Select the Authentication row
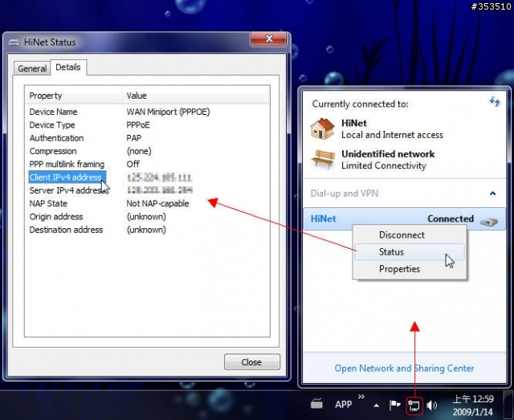The width and height of the screenshot is (514, 420). (147, 138)
